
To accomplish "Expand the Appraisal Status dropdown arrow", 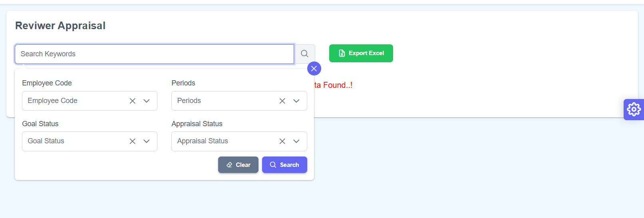I will click(x=296, y=141).
